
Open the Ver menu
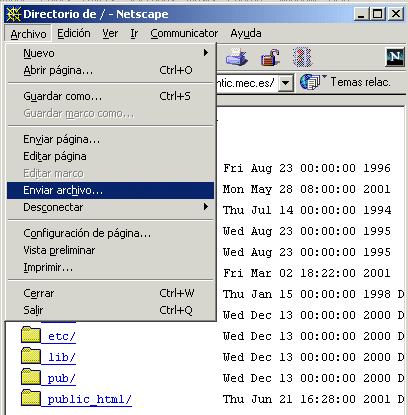point(110,33)
